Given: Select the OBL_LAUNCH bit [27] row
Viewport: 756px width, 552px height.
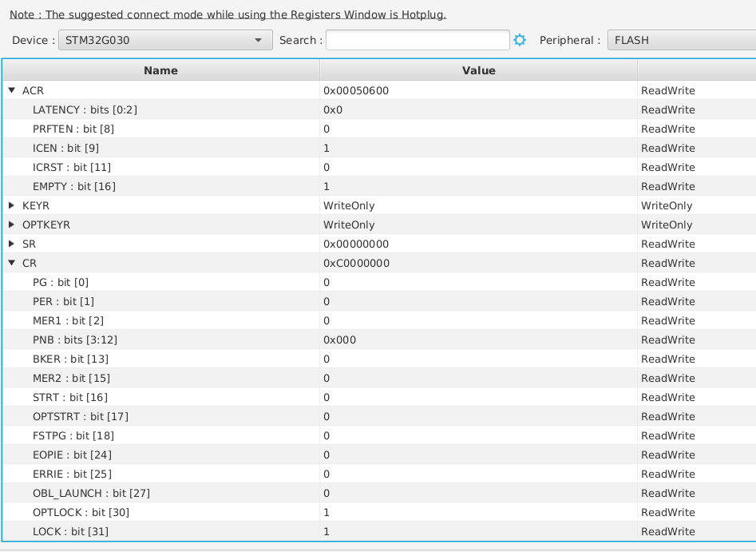Looking at the screenshot, I should (x=91, y=493).
